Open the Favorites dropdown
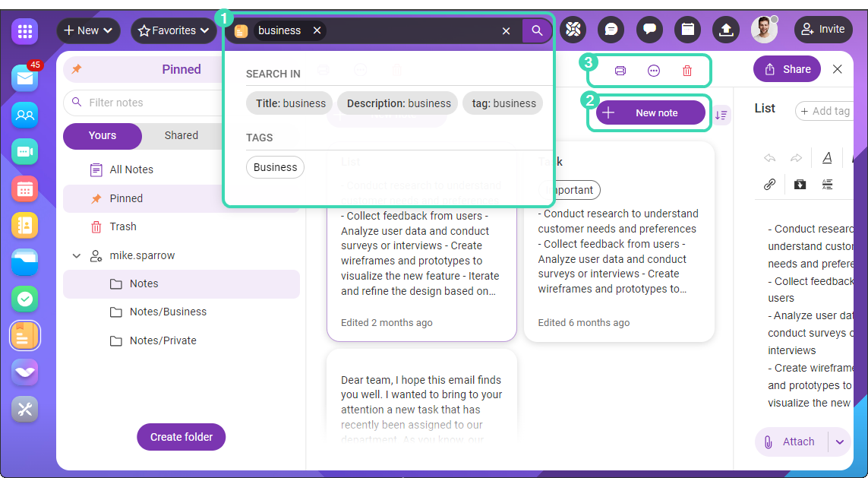Screen dimensions: 868x478 tap(173, 30)
